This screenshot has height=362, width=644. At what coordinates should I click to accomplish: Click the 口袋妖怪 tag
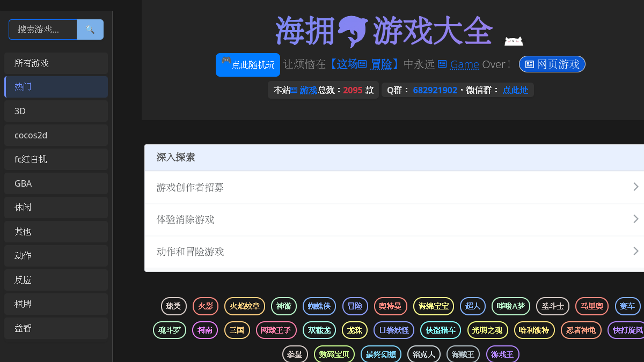pyautogui.click(x=394, y=330)
